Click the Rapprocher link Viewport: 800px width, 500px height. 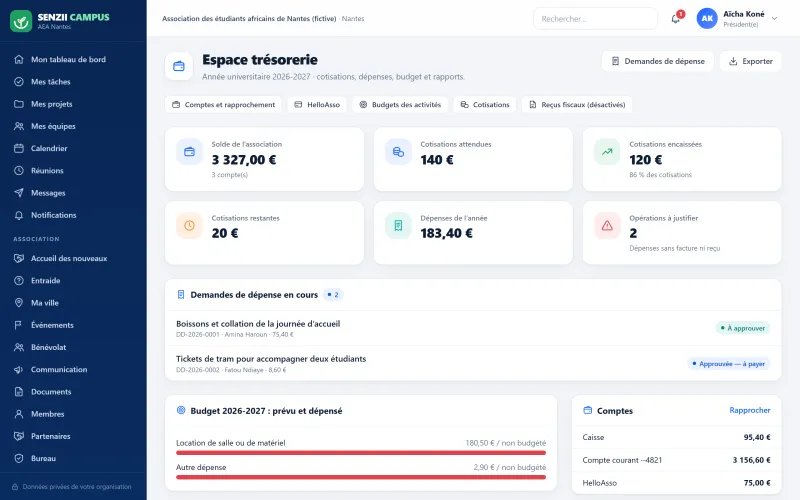tap(749, 410)
